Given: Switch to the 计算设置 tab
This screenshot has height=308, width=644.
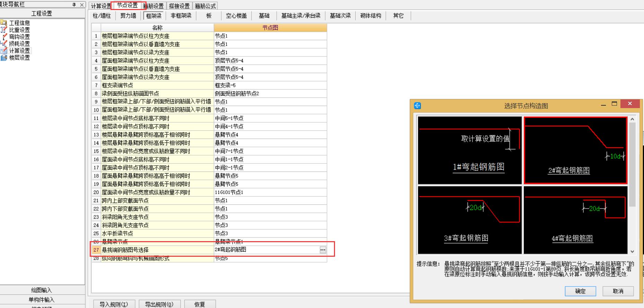Looking at the screenshot, I should [101, 6].
